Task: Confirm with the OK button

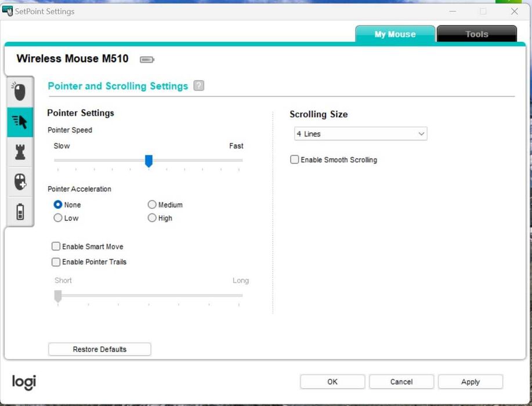Action: click(x=332, y=382)
